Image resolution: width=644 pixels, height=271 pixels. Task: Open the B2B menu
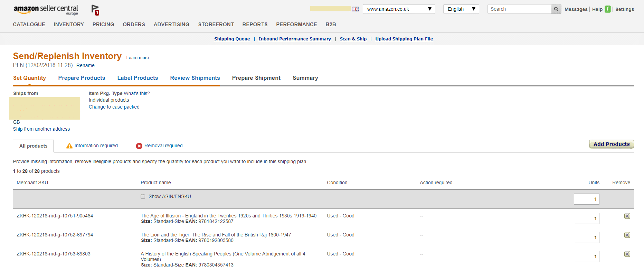point(331,25)
